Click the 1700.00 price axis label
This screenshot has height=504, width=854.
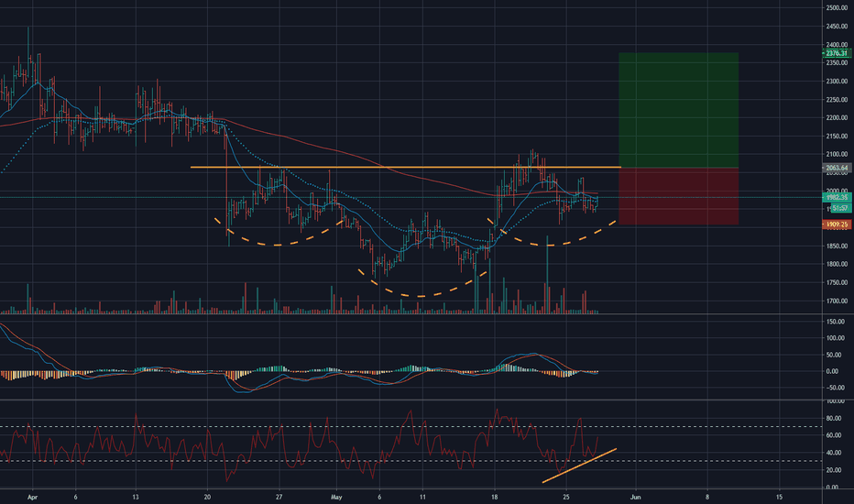point(837,301)
